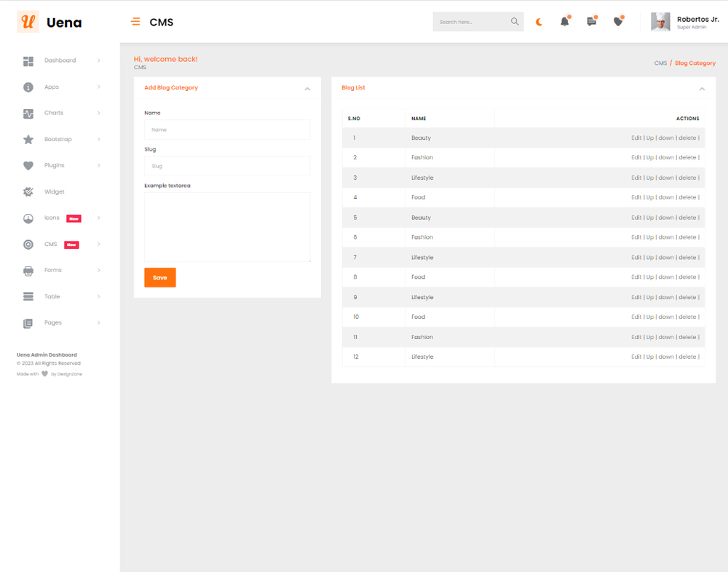The height and width of the screenshot is (572, 728).
Task: Click the hamburger menu icon beside CMS
Action: tap(135, 22)
